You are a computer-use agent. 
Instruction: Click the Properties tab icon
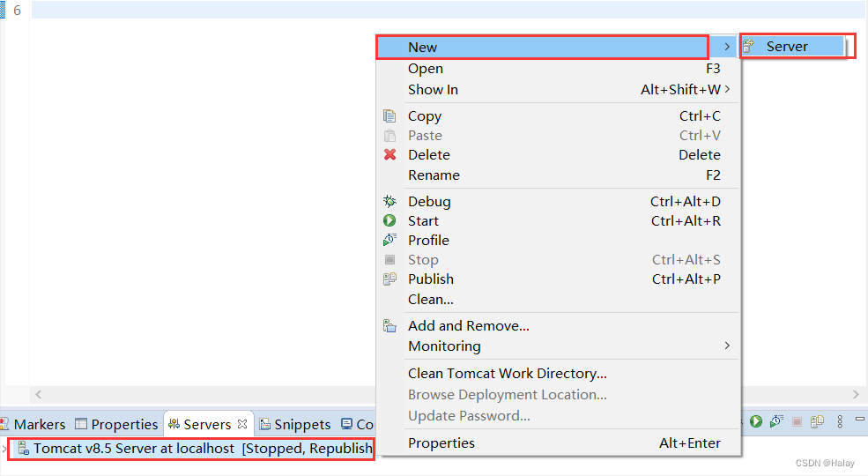click(81, 424)
